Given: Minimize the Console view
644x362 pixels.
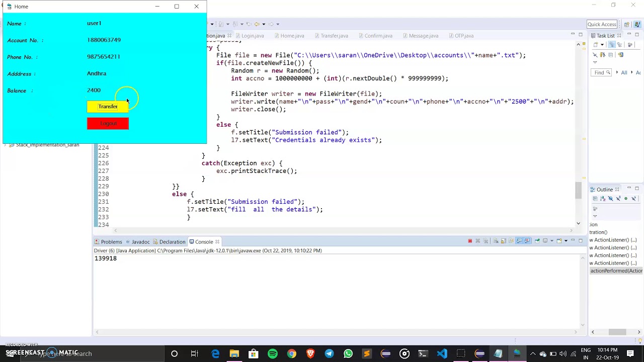Looking at the screenshot, I should pos(573,240).
